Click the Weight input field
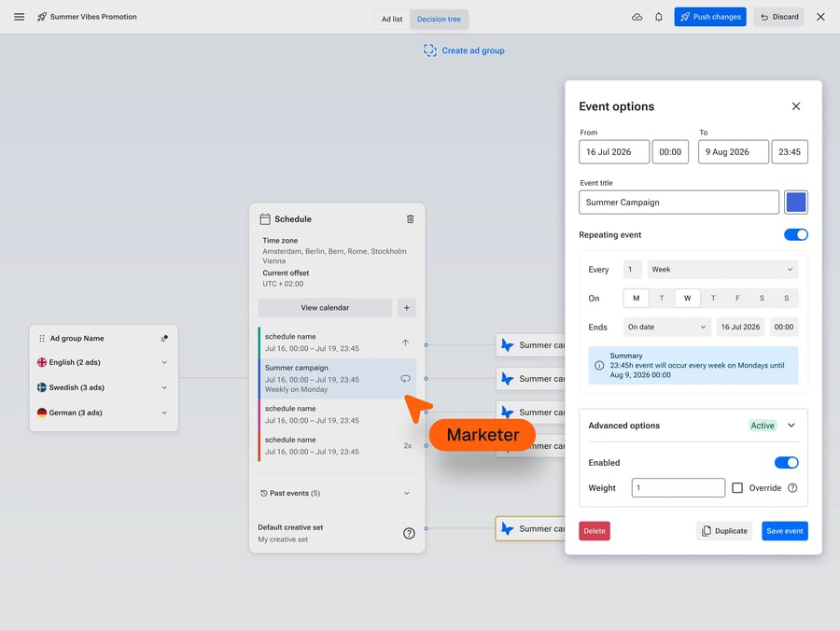The width and height of the screenshot is (840, 630). pyautogui.click(x=677, y=487)
